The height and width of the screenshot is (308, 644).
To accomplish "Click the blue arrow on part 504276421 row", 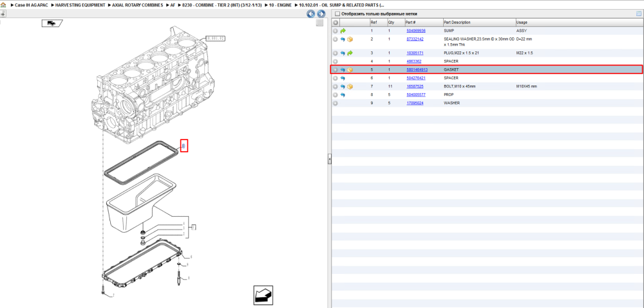I will (343, 78).
